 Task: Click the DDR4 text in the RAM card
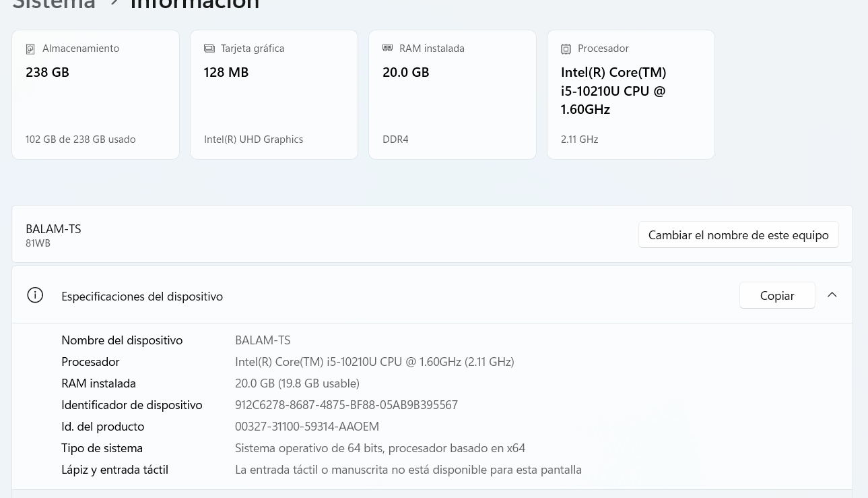coord(395,139)
